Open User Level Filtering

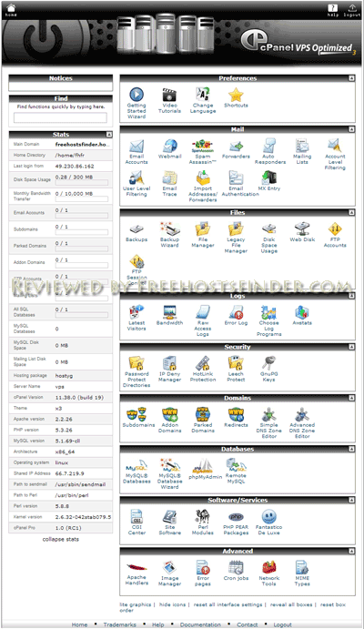pos(136,184)
